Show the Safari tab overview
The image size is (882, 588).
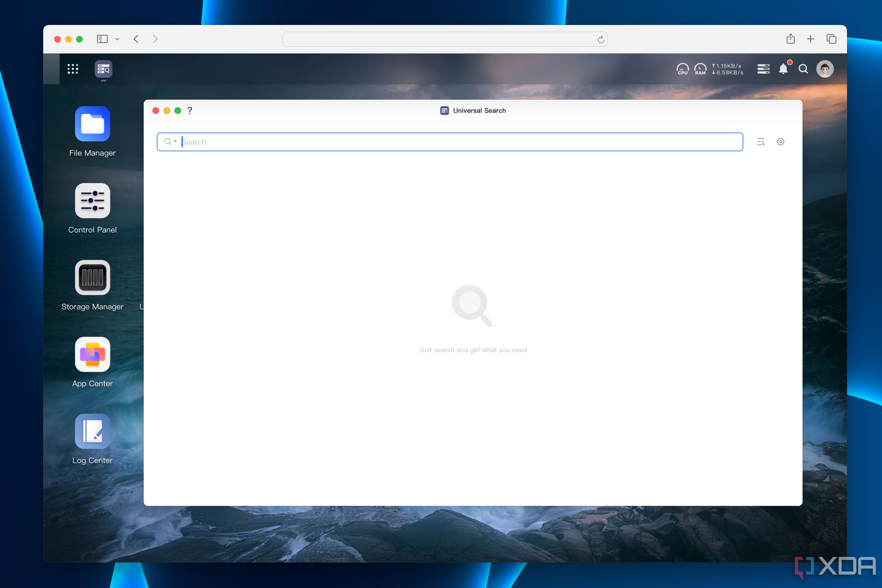click(831, 39)
